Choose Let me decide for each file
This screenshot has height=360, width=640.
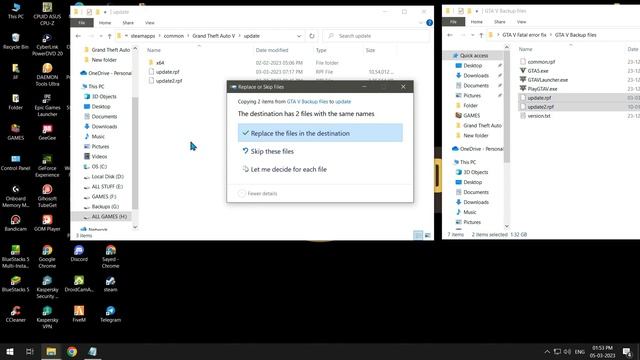(320, 169)
